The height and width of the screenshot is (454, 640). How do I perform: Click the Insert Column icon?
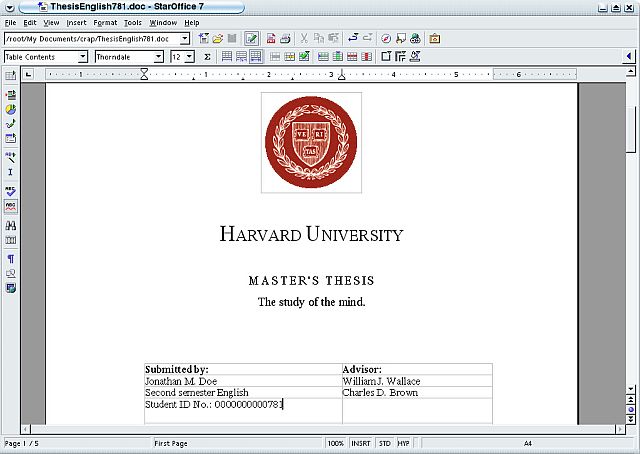[x=338, y=57]
